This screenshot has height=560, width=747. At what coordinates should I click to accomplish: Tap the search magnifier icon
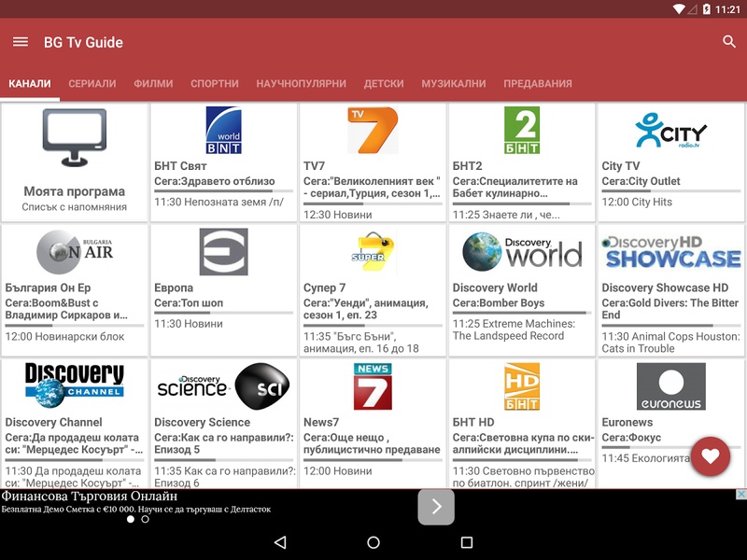click(x=729, y=42)
